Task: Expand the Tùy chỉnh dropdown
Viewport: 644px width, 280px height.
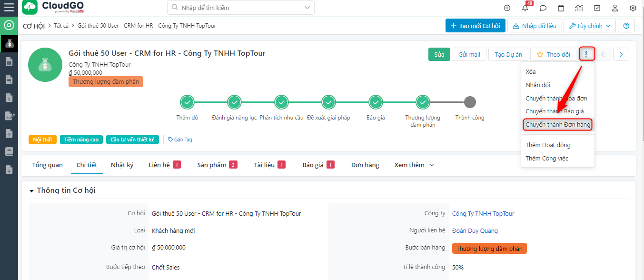Action: pyautogui.click(x=590, y=26)
